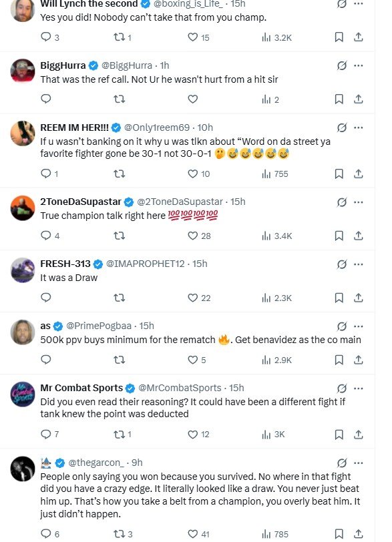Screen dimensions: 392x542
Task: Open more options on Mr Combat Sports' tweet
Action: click(x=359, y=386)
